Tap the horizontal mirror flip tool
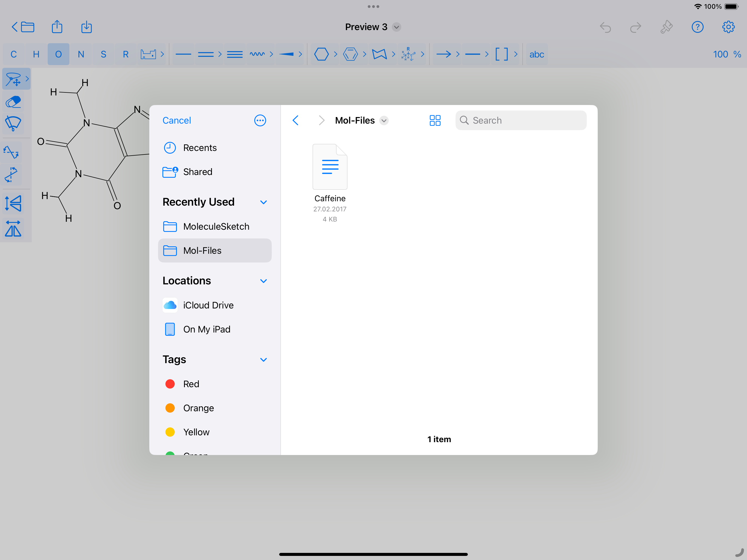This screenshot has width=747, height=560. [13, 229]
